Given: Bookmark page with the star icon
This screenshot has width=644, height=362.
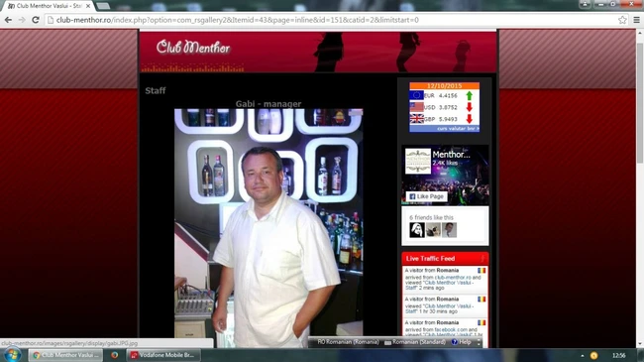Looking at the screenshot, I should 622,20.
